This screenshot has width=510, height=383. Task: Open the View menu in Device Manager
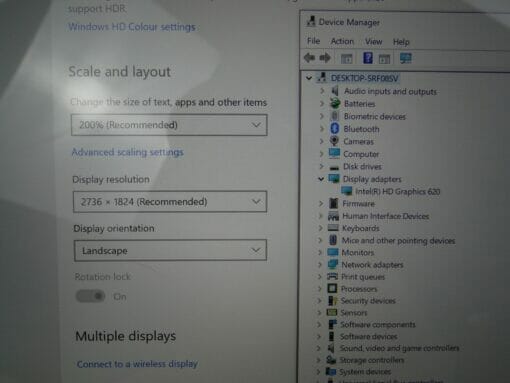pyautogui.click(x=374, y=42)
